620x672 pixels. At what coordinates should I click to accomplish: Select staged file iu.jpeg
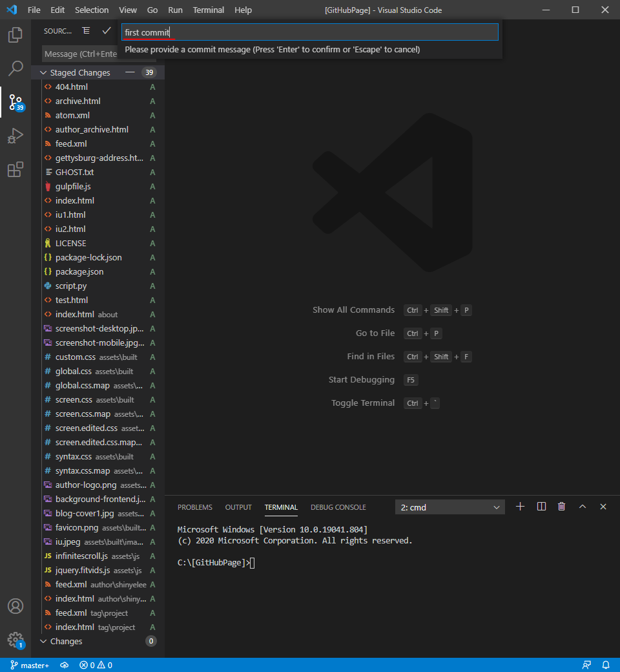[68, 541]
